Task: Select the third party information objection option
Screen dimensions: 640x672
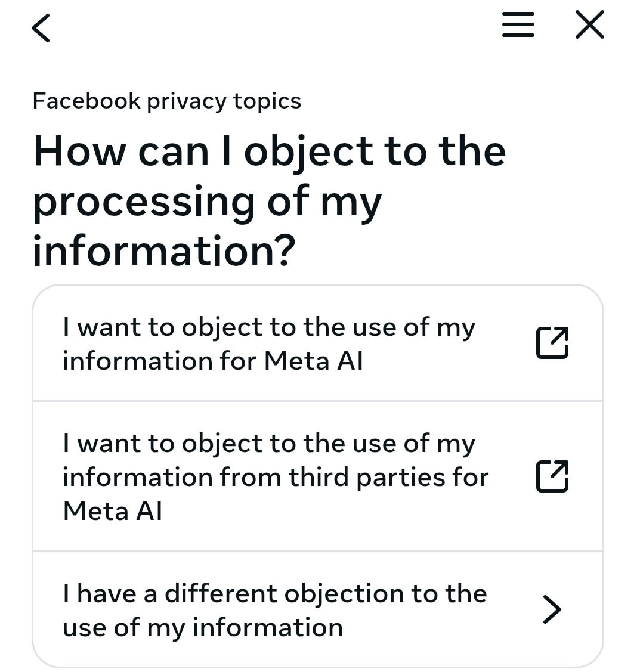Action: pyautogui.click(x=274, y=476)
